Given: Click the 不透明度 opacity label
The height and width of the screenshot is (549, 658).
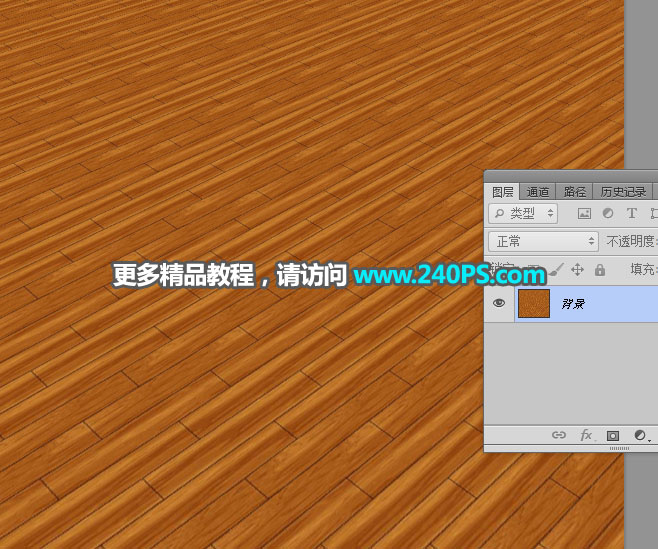Looking at the screenshot, I should click(x=631, y=241).
